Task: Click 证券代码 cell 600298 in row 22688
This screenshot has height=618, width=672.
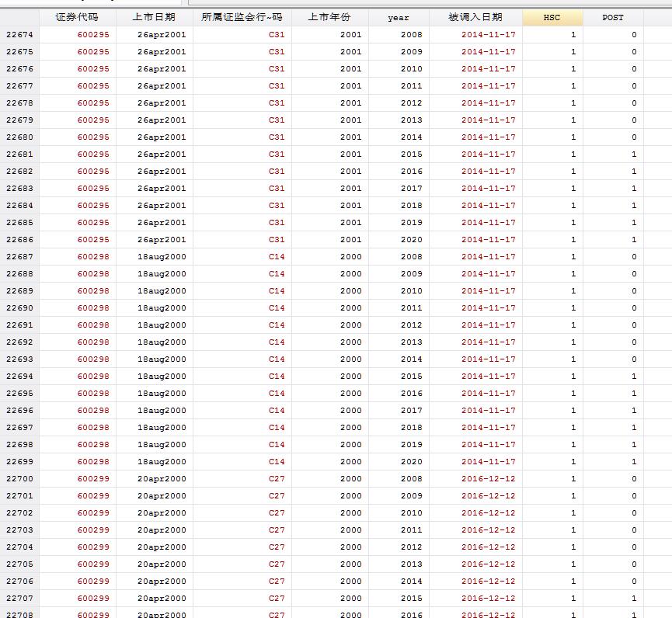Action: click(78, 273)
